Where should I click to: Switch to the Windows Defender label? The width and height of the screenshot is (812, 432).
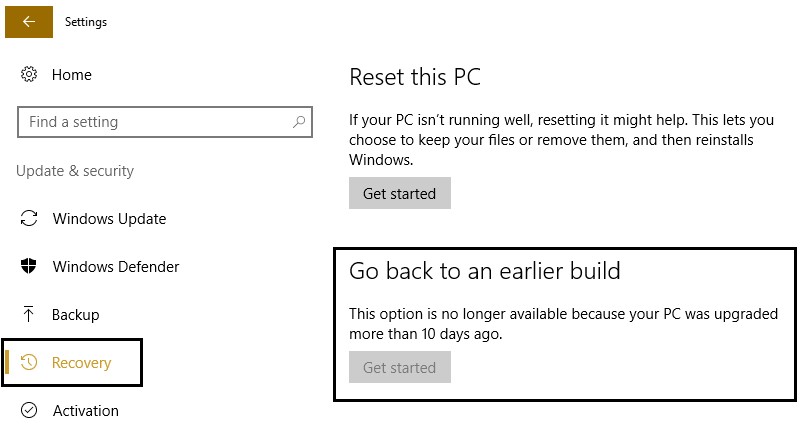116,267
